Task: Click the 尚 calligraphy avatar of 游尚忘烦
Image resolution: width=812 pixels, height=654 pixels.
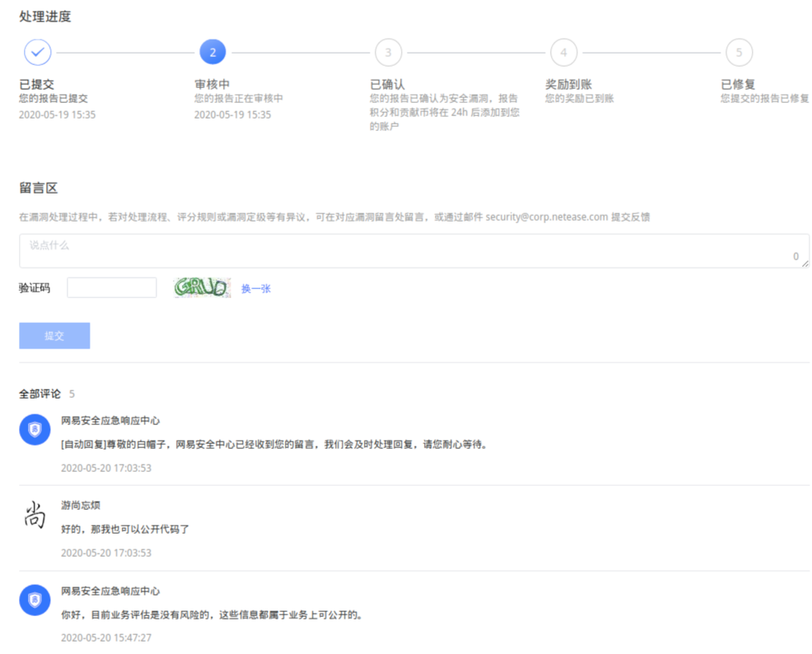Action: pyautogui.click(x=34, y=515)
